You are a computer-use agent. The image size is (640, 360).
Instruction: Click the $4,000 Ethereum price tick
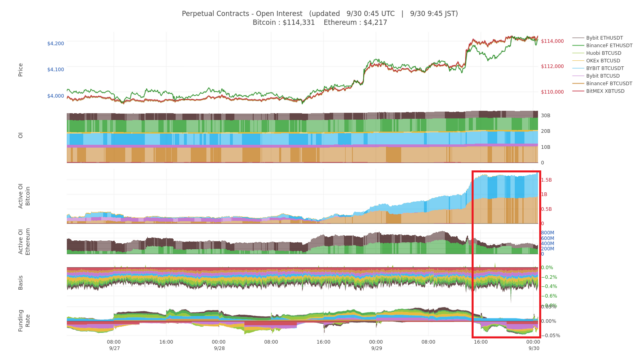56,96
